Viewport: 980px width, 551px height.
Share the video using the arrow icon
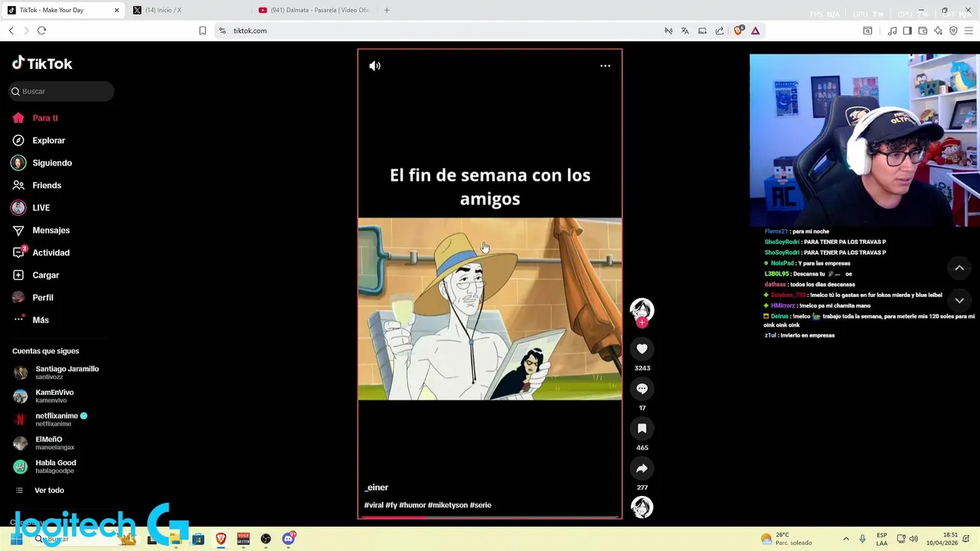click(642, 468)
